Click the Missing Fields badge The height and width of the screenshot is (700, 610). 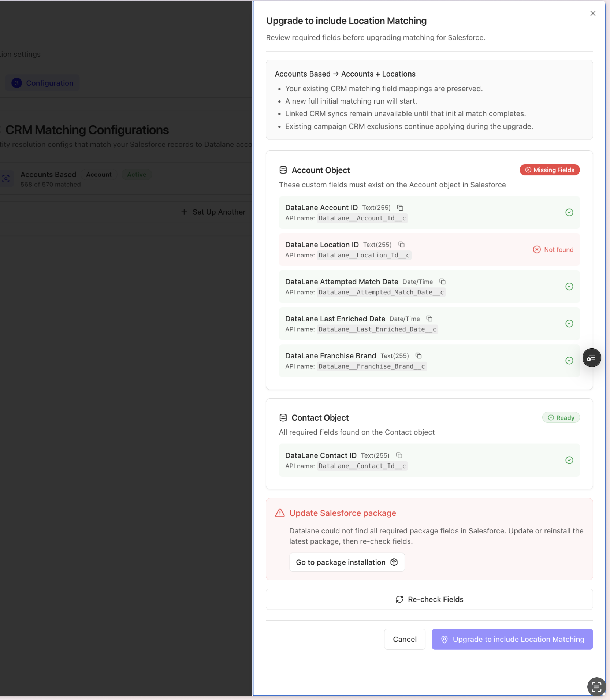550,170
